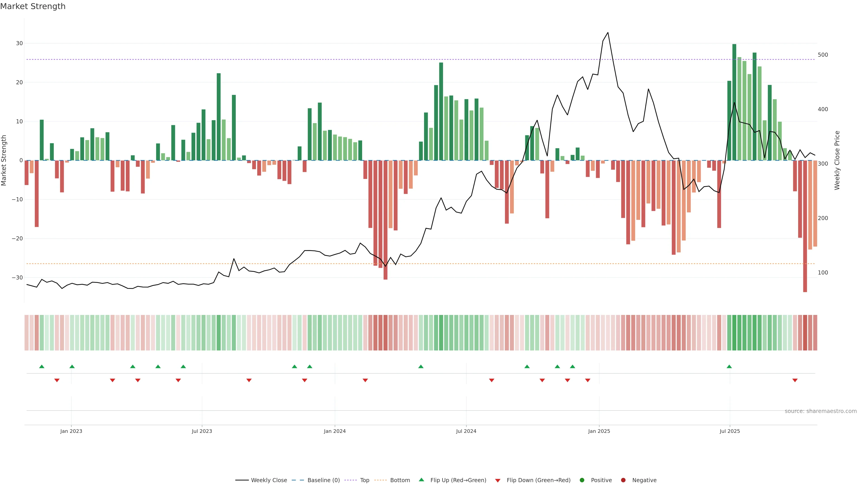The width and height of the screenshot is (868, 488).
Task: Click the Market Strength chart title
Action: pyautogui.click(x=33, y=6)
